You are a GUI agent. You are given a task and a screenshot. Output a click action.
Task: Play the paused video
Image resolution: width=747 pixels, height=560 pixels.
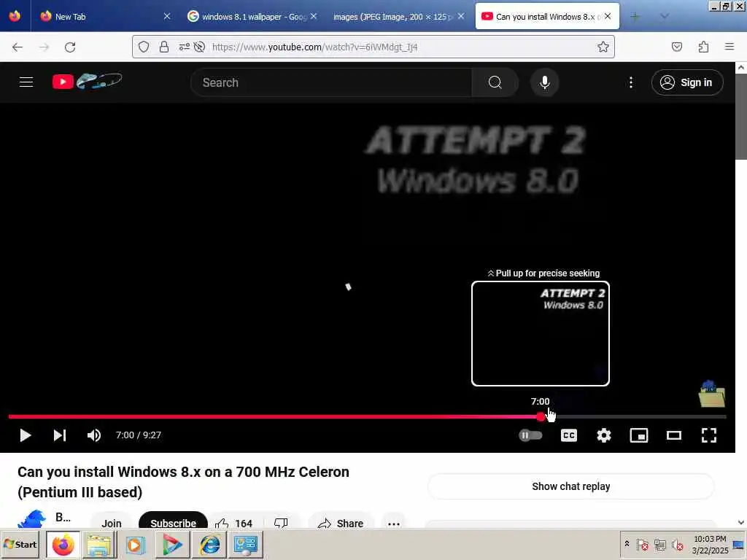[26, 435]
